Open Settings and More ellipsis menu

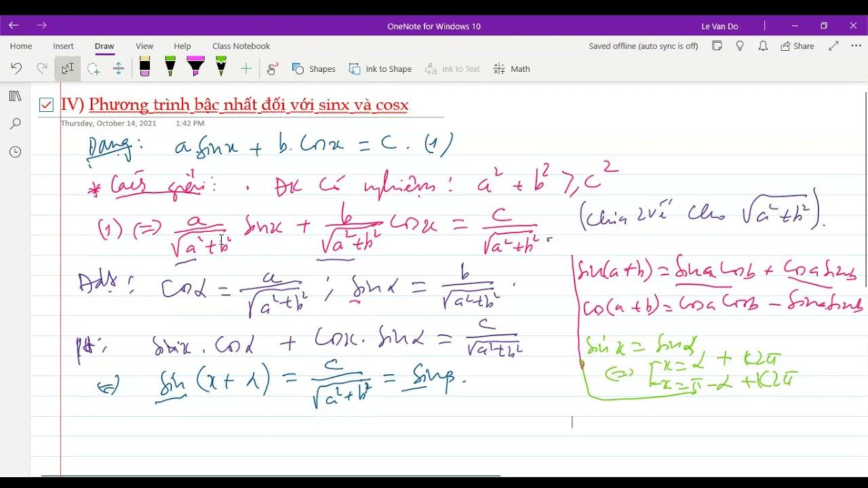point(856,46)
